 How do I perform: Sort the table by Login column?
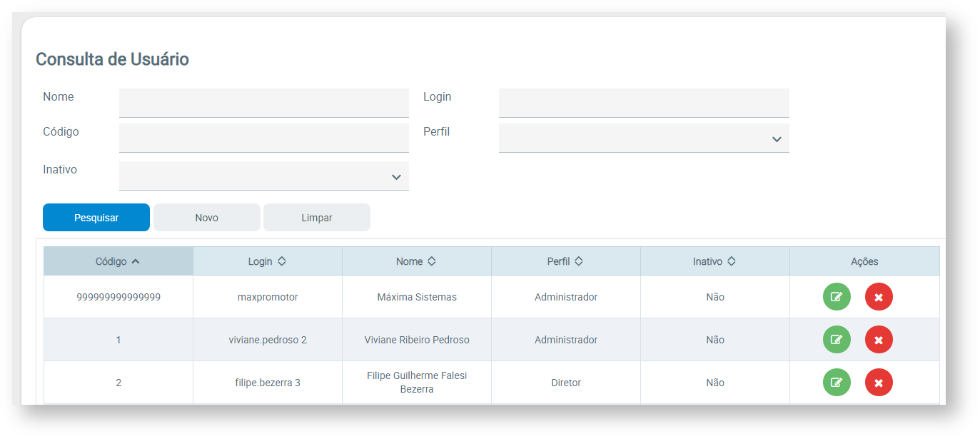[x=267, y=261]
